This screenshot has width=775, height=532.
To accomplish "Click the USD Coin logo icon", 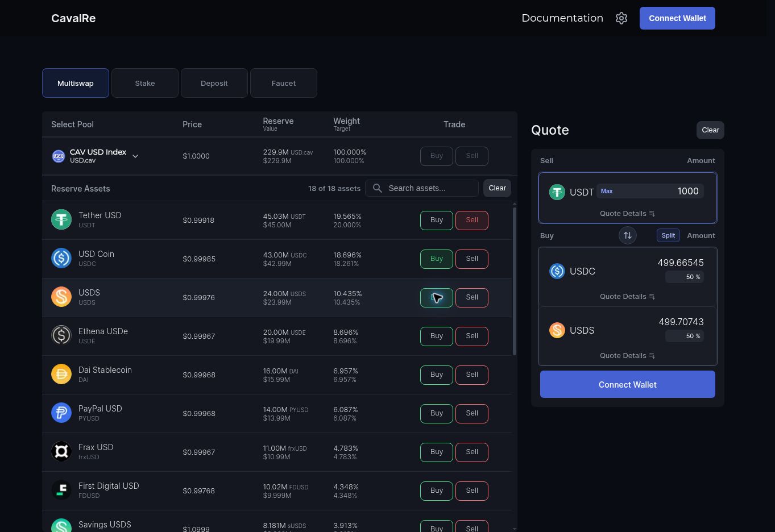I will pyautogui.click(x=61, y=258).
